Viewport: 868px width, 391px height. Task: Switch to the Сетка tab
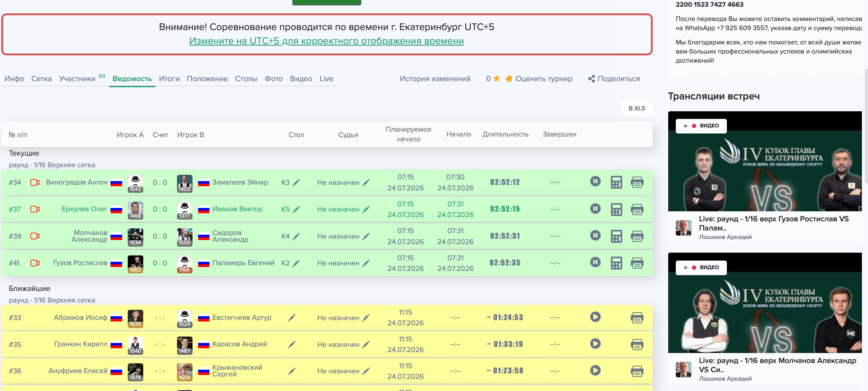(x=41, y=79)
